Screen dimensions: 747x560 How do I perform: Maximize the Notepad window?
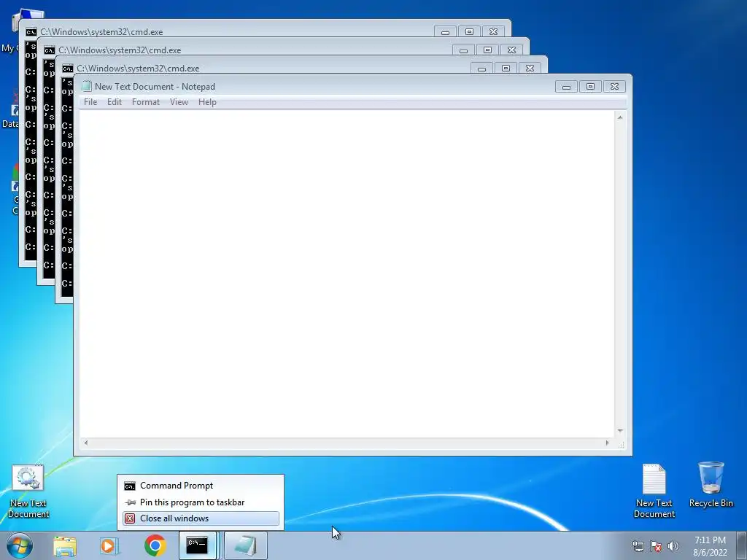(x=590, y=87)
